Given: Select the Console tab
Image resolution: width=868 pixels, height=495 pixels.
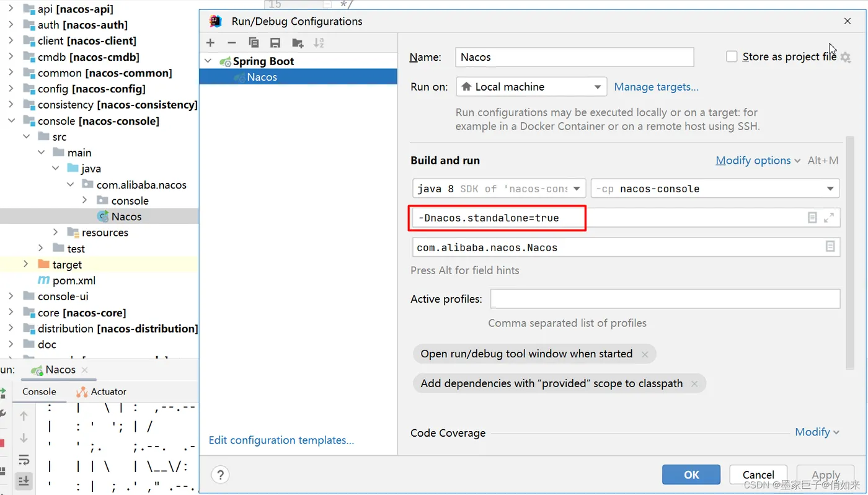Looking at the screenshot, I should 39,391.
